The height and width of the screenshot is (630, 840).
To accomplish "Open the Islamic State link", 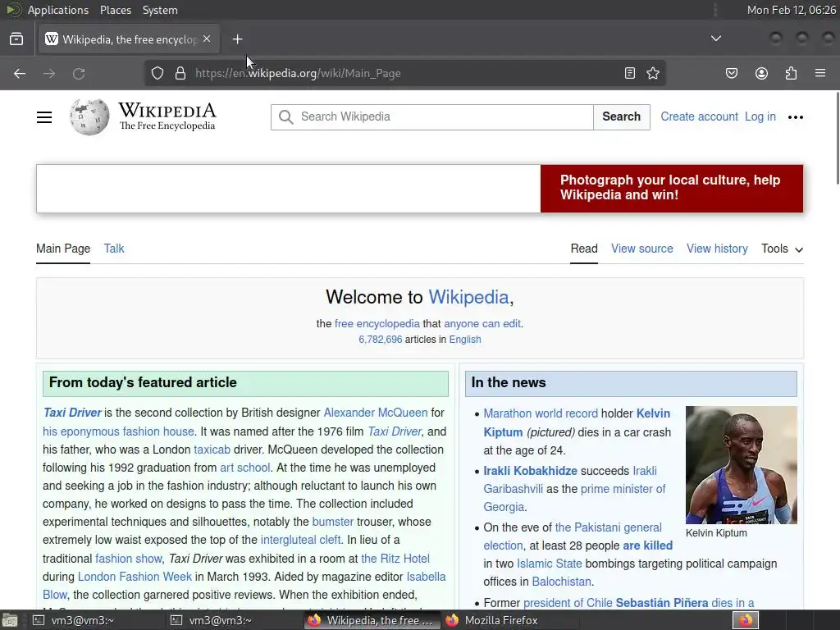I will (x=549, y=564).
